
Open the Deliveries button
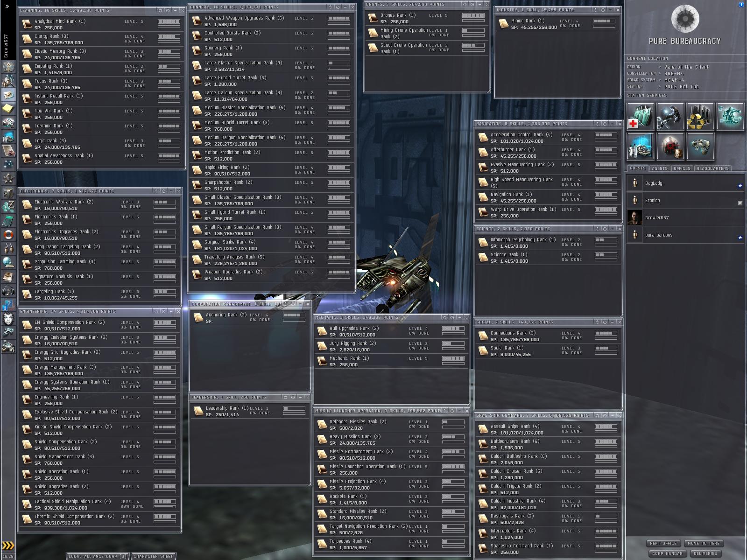click(x=705, y=553)
